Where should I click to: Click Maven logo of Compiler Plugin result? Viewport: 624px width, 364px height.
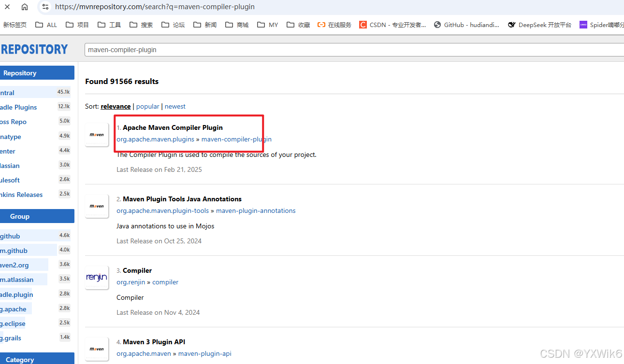click(97, 135)
